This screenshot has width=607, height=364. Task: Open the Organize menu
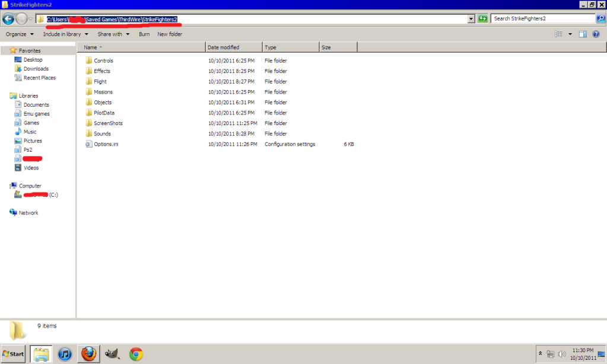click(x=20, y=34)
